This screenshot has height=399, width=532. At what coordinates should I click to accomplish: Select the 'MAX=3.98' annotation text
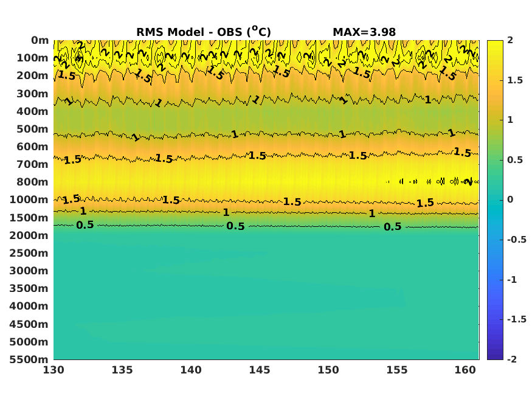[x=364, y=32]
